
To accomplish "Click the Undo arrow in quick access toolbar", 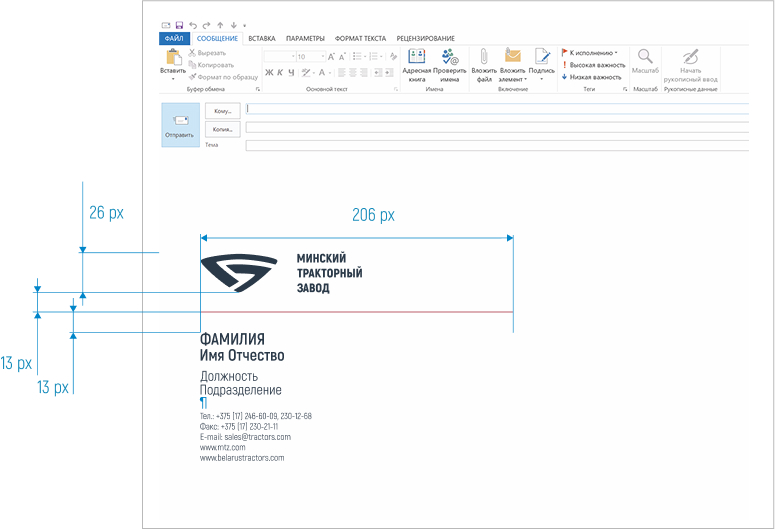I will click(x=192, y=24).
